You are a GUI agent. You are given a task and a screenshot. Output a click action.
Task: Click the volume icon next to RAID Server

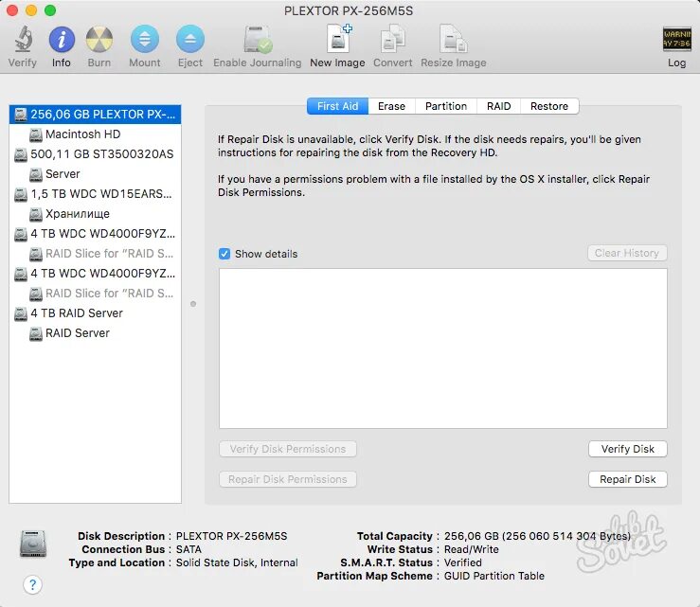36,333
